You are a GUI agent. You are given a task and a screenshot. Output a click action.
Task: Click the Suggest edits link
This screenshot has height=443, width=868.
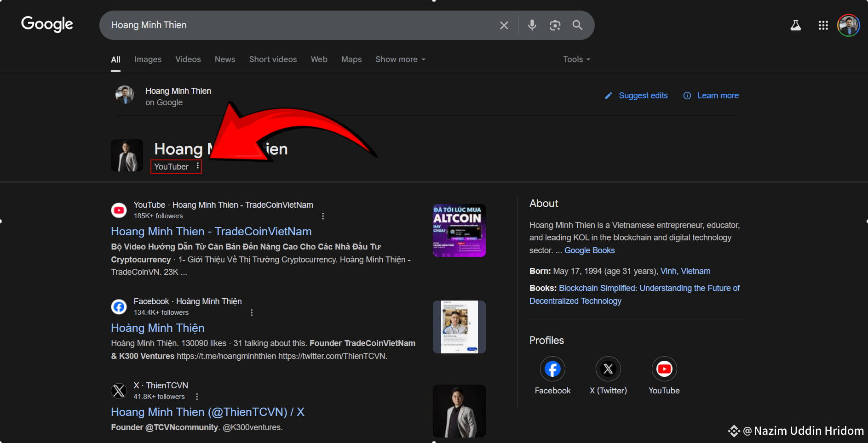[x=642, y=96]
